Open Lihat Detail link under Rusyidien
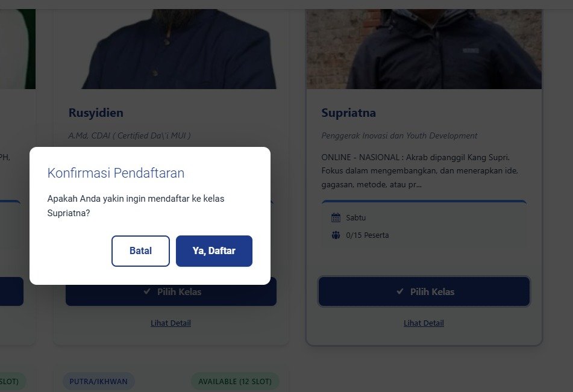 [x=171, y=323]
